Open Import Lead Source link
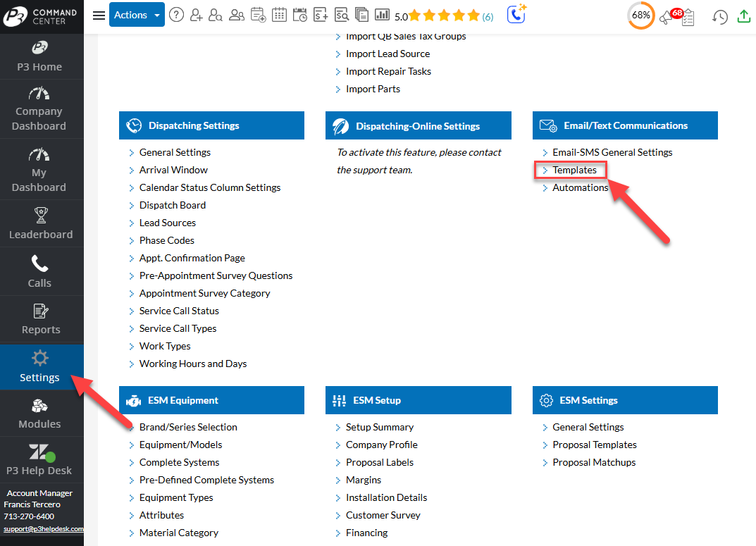The image size is (756, 546). tap(388, 54)
